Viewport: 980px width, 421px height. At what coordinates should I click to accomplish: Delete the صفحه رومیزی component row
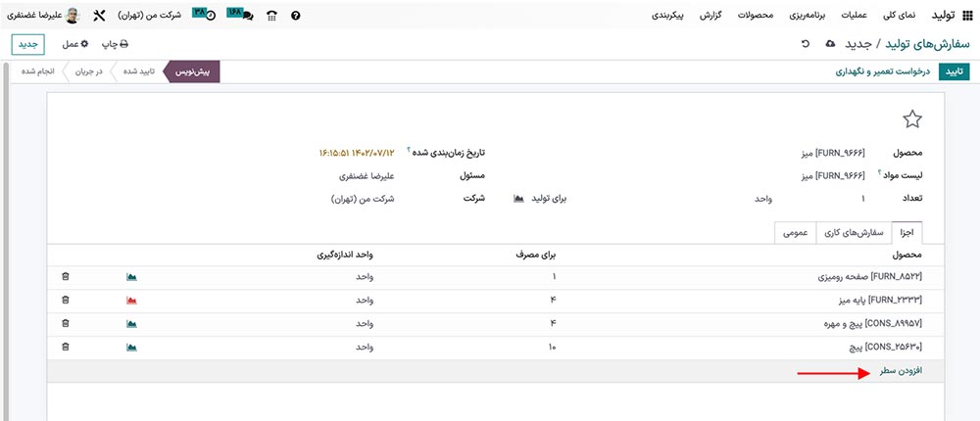(x=66, y=277)
